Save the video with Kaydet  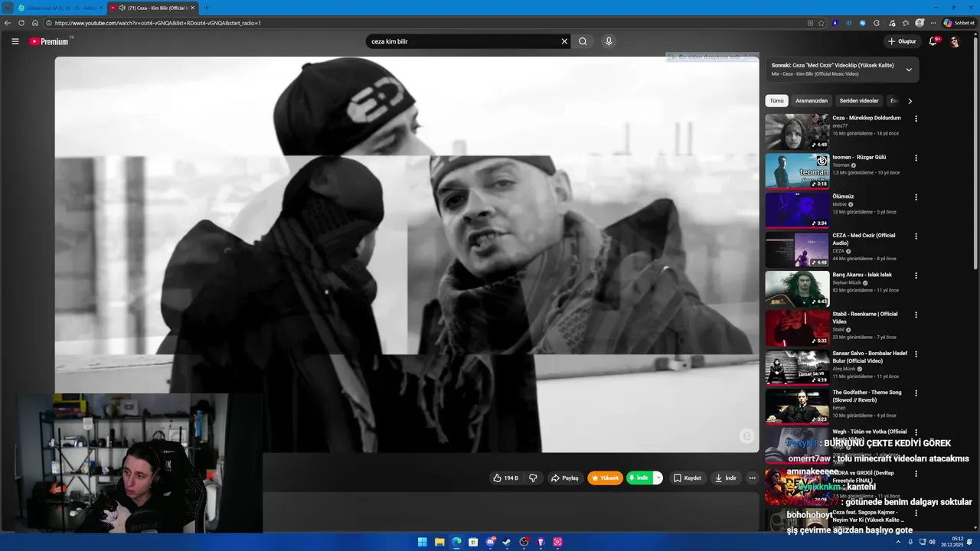[x=688, y=478]
